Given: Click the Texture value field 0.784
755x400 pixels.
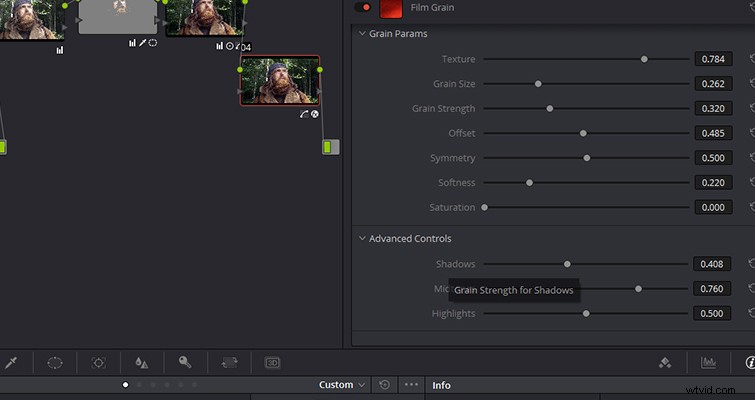Looking at the screenshot, I should click(713, 59).
